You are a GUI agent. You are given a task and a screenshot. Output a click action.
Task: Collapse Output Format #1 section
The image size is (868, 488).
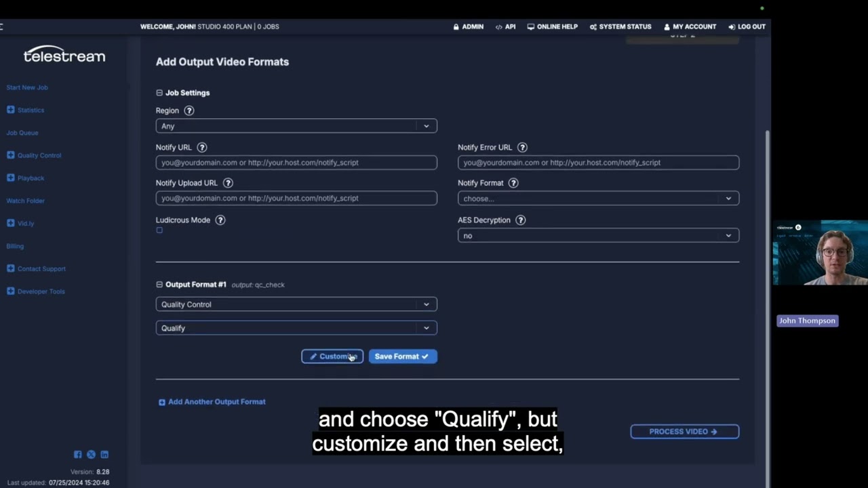click(159, 285)
